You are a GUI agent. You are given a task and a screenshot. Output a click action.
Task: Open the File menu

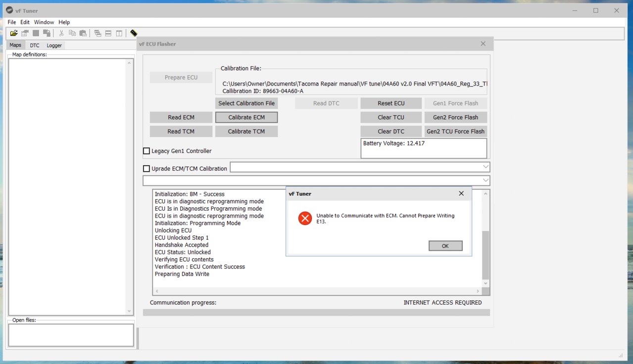[12, 22]
